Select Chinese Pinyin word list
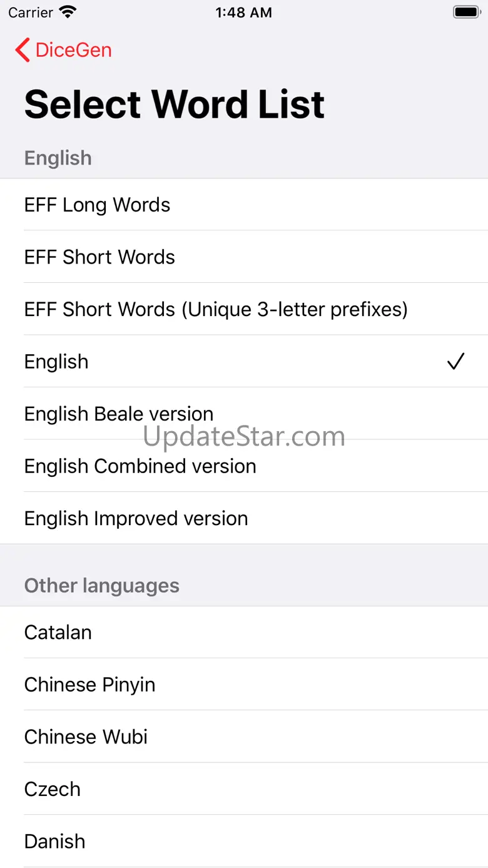The width and height of the screenshot is (488, 868). coord(244,684)
